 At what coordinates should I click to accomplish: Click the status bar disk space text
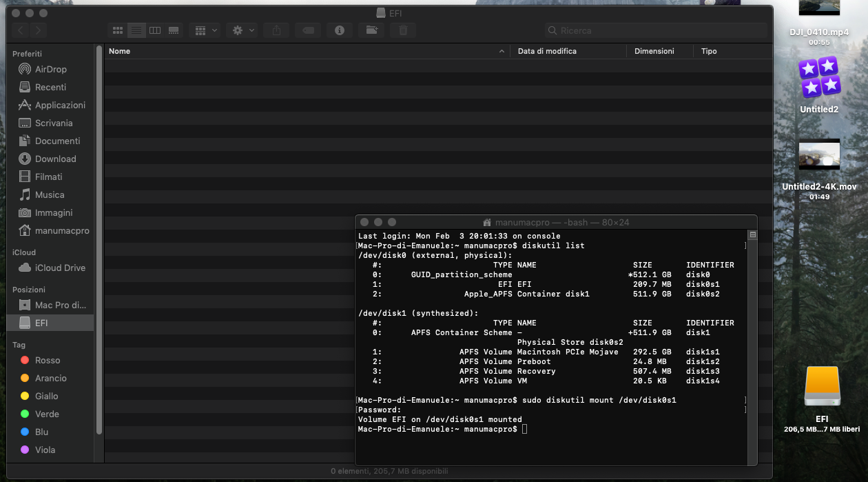pos(389,471)
